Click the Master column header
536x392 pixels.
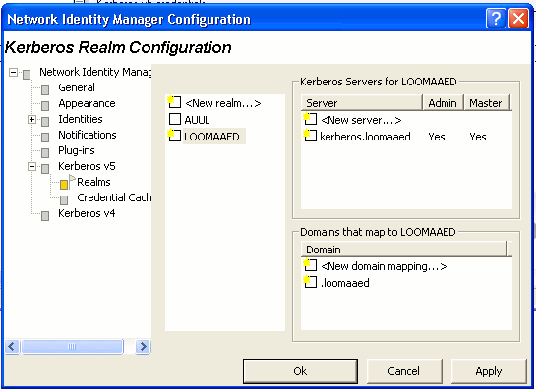[487, 103]
